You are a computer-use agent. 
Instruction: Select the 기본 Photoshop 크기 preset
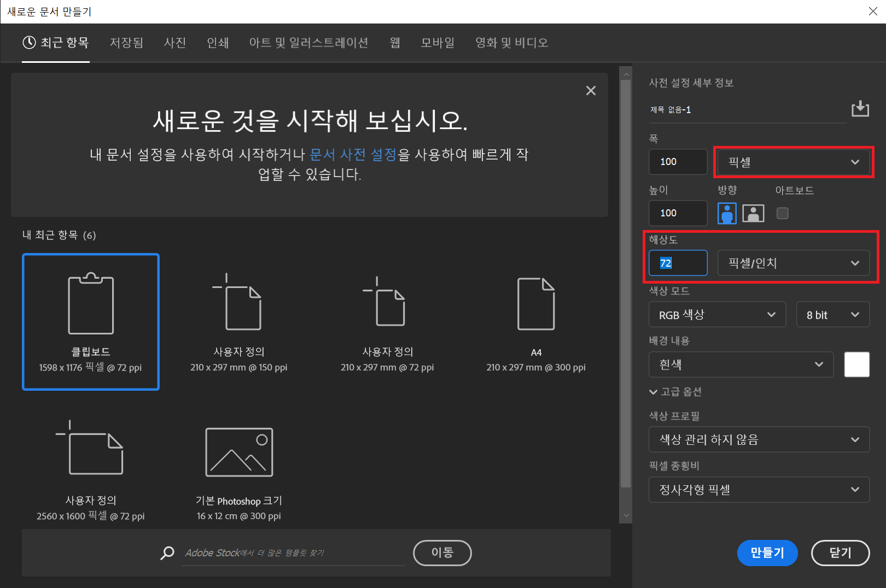(239, 470)
